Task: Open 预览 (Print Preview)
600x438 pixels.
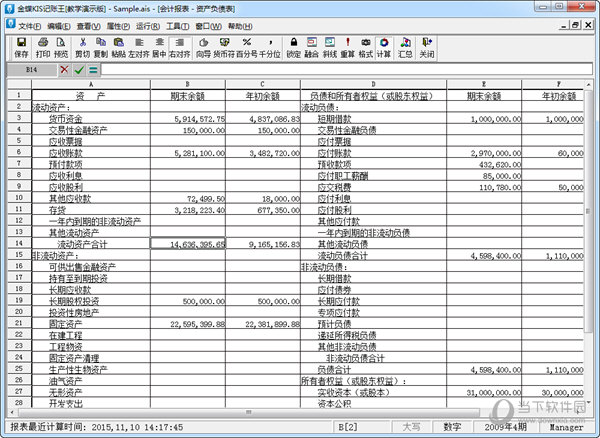Action: [x=61, y=48]
